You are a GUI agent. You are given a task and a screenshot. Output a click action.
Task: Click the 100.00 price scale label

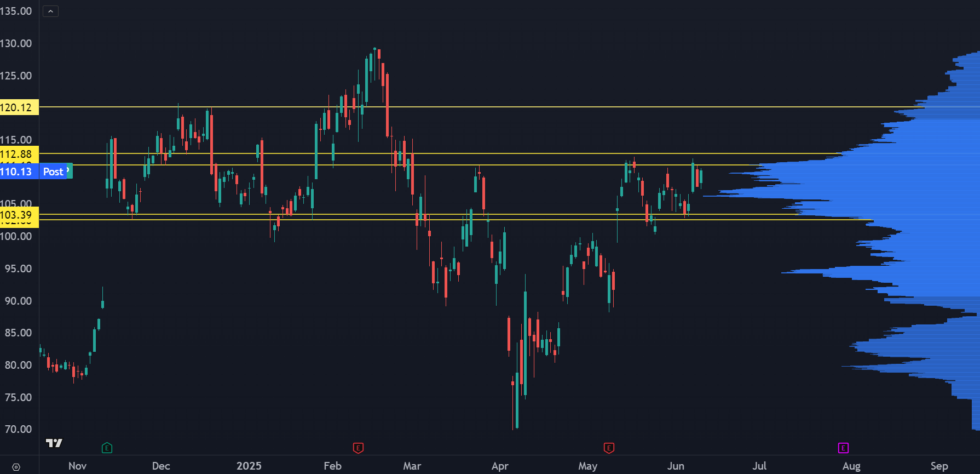point(16,236)
